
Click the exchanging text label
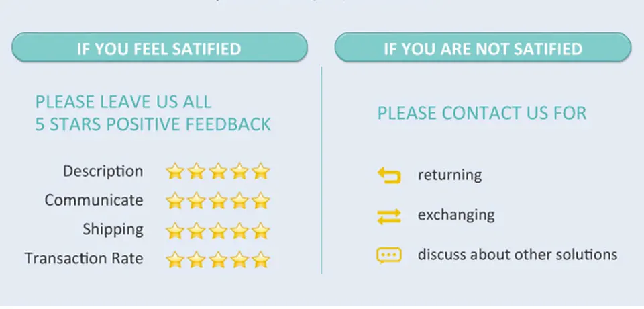(x=456, y=215)
